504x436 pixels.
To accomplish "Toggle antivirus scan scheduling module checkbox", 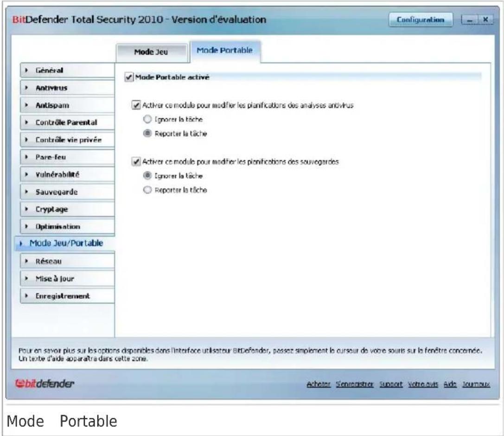I will click(x=136, y=105).
